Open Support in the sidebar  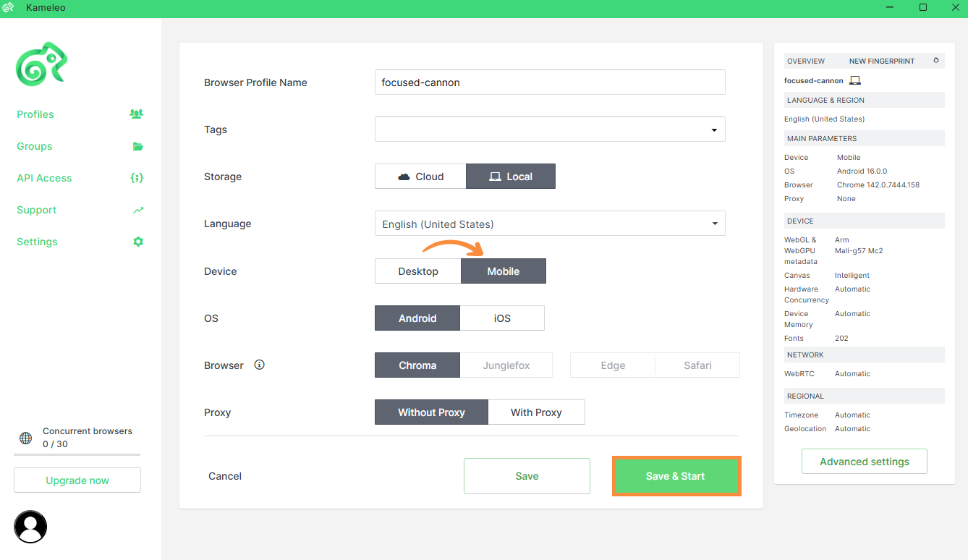pyautogui.click(x=37, y=210)
